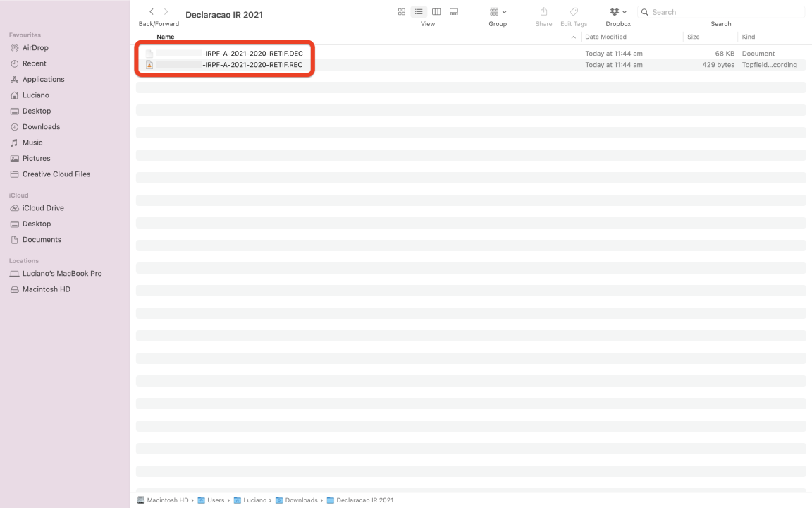The height and width of the screenshot is (508, 812).
Task: Open AirDrop from the sidebar
Action: point(35,48)
